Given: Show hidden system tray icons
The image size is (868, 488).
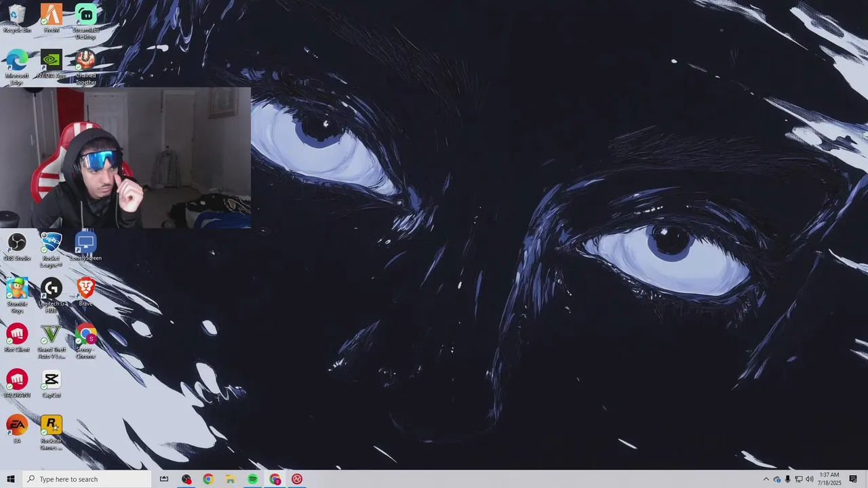Looking at the screenshot, I should pos(766,479).
